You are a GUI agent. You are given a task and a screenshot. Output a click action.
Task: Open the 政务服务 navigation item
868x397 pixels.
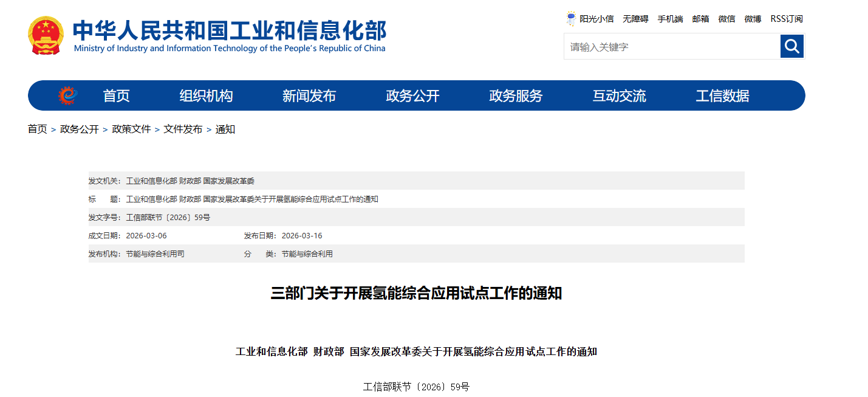(x=516, y=96)
